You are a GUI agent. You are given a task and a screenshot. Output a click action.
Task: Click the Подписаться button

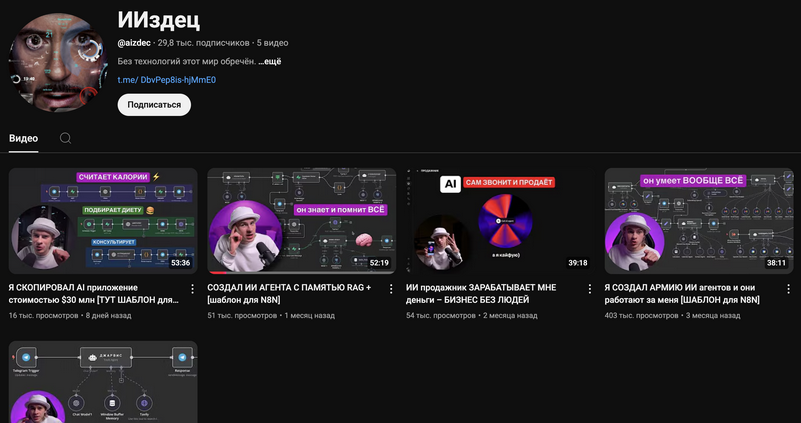tap(154, 105)
